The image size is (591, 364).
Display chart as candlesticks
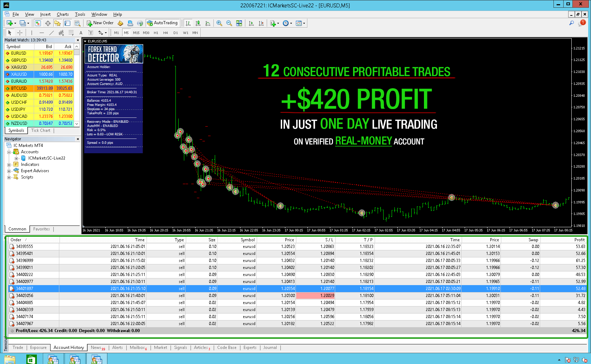tap(198, 23)
